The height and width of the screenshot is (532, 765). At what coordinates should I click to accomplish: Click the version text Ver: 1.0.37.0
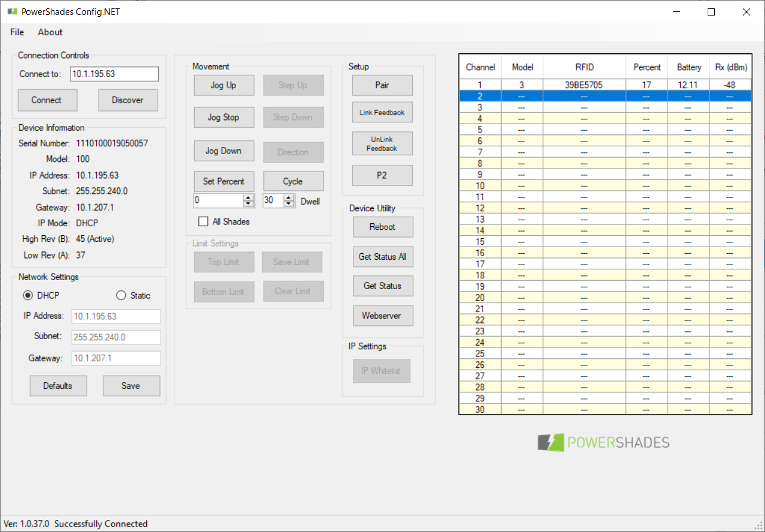tap(27, 524)
